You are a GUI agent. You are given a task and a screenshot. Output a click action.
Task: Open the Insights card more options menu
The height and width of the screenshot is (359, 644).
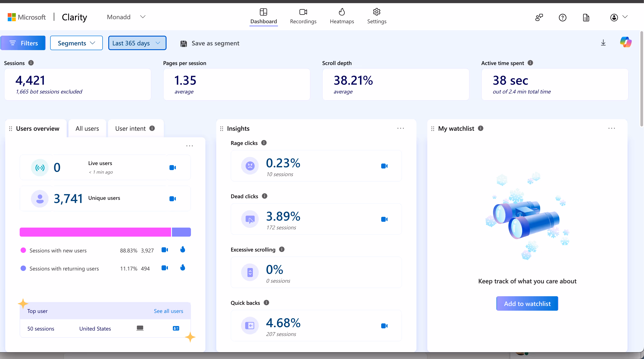tap(400, 128)
